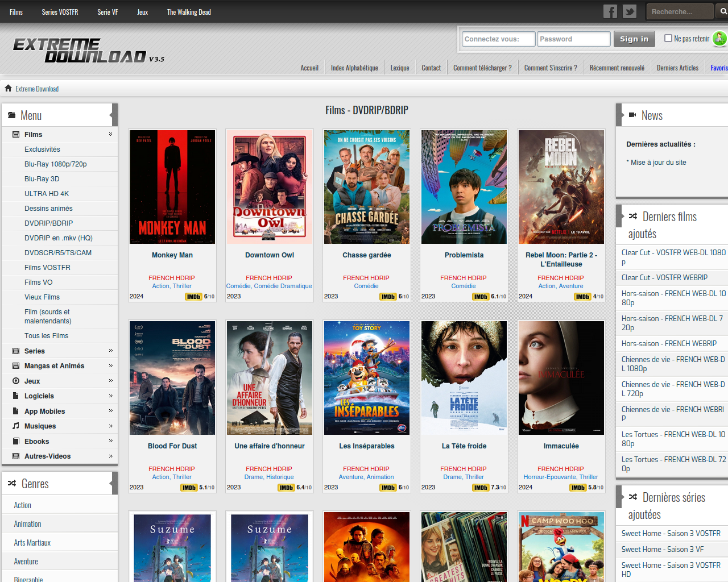Image resolution: width=728 pixels, height=582 pixels.
Task: Open Series VOSTFR in top menu
Action: (x=60, y=12)
